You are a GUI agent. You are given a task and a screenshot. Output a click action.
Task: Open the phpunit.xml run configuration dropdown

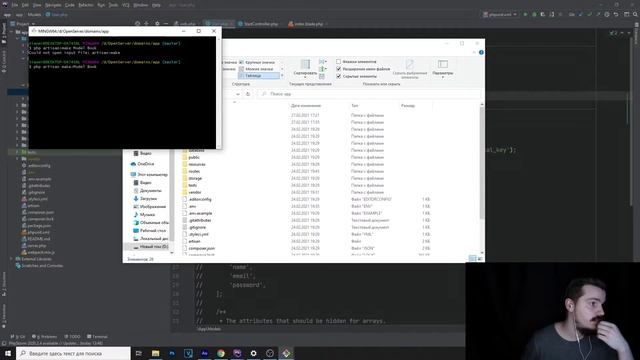pos(500,14)
